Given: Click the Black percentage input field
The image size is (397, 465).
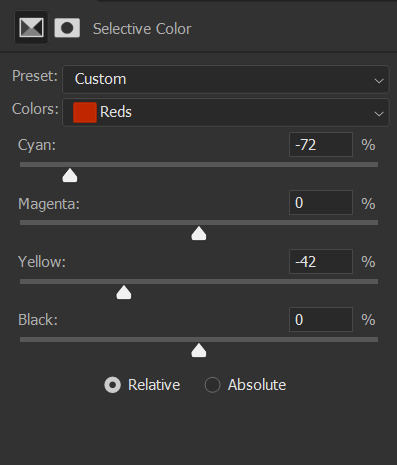Looking at the screenshot, I should 321,320.
